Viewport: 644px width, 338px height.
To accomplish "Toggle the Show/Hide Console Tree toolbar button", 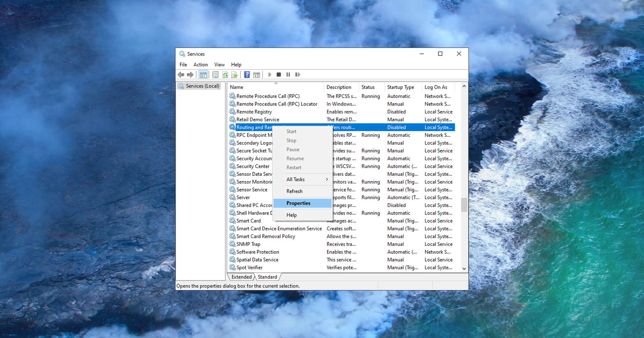I will click(203, 75).
